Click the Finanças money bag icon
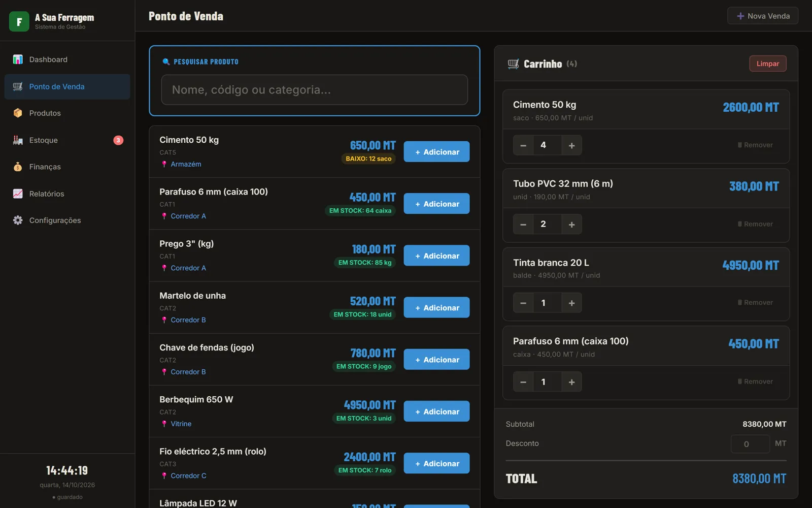The height and width of the screenshot is (508, 812). click(18, 167)
